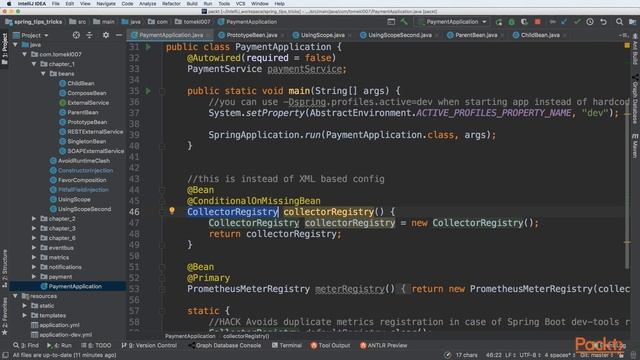The width and height of the screenshot is (640, 360).
Task: Revert changes using the undo arrow icon
Action: pos(604,22)
